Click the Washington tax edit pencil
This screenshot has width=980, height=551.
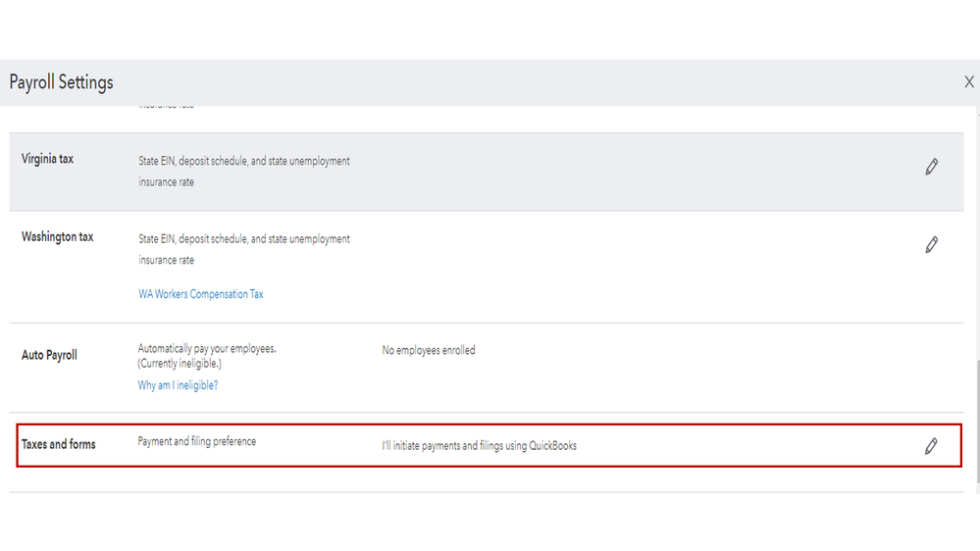[931, 244]
